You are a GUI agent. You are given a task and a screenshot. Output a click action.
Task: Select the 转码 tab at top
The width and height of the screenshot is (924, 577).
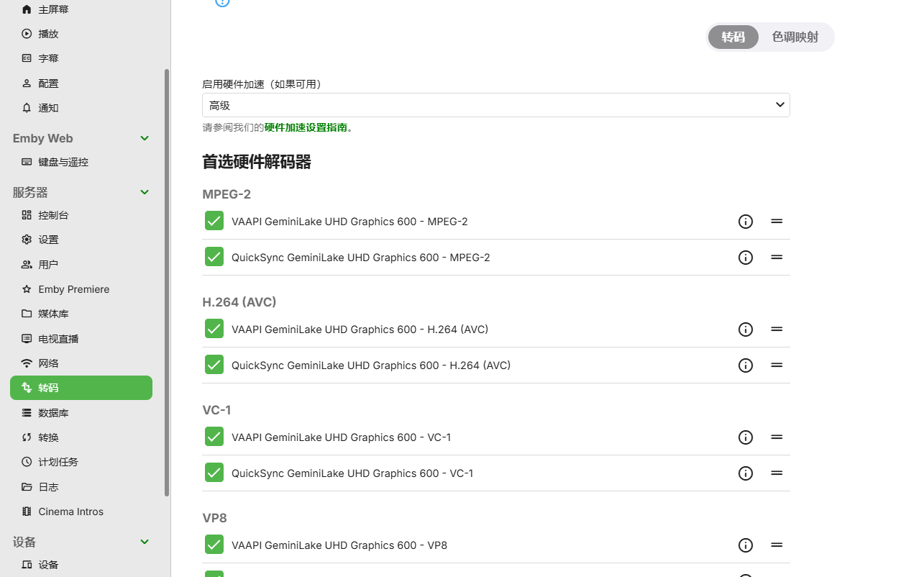733,37
